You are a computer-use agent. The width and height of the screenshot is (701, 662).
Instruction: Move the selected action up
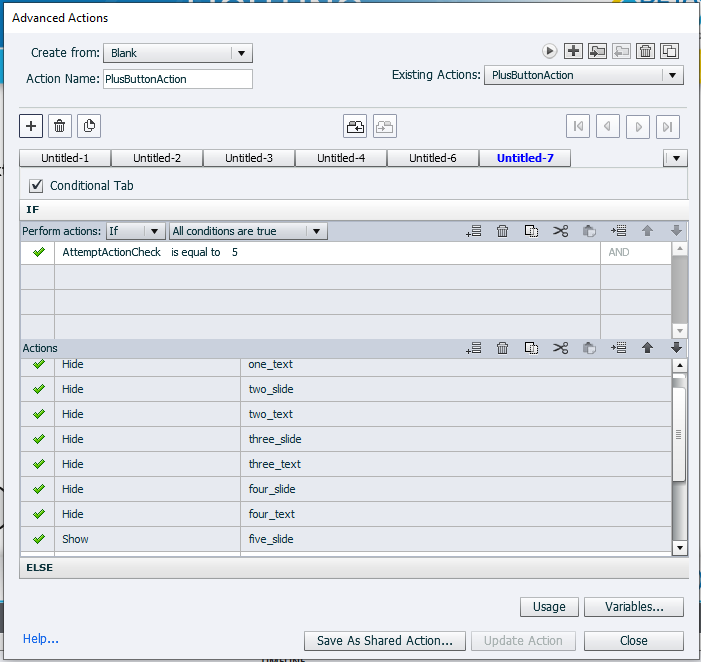[x=647, y=348]
